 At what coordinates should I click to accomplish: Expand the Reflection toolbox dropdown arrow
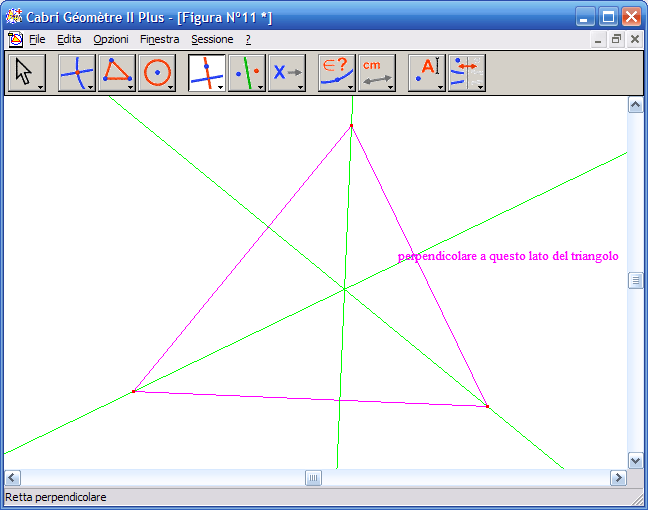pos(260,87)
